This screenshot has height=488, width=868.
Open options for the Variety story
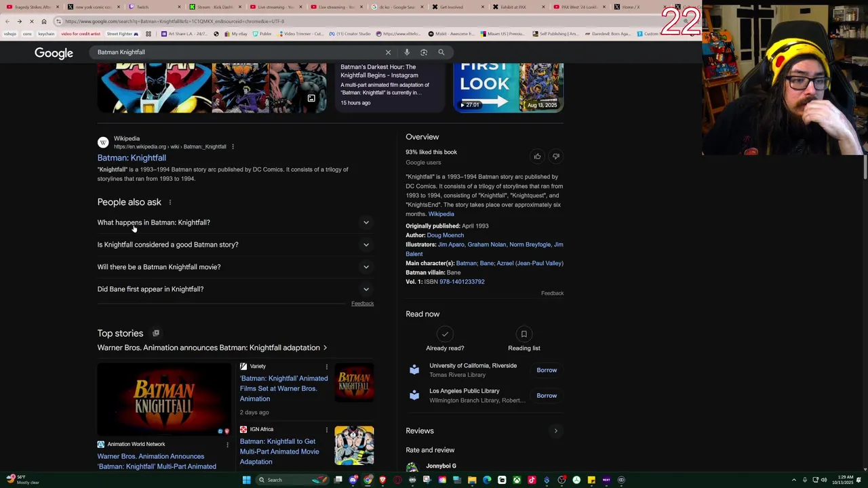pyautogui.click(x=326, y=367)
